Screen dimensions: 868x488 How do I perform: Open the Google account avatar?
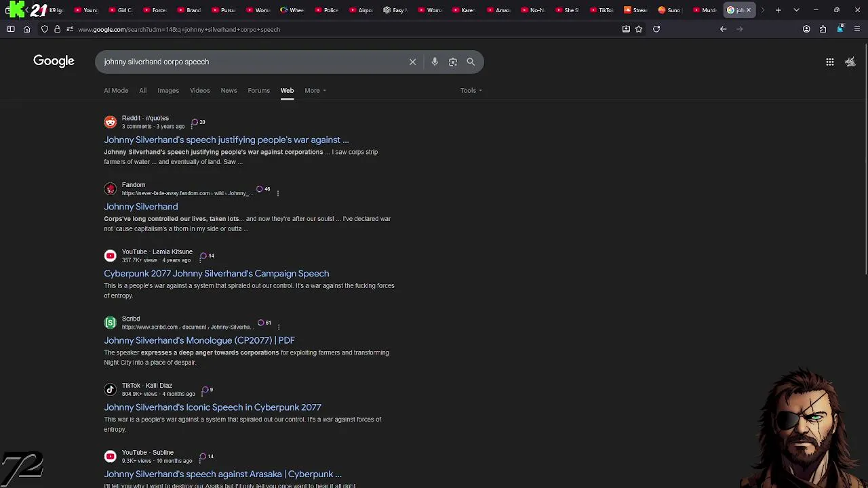(850, 62)
